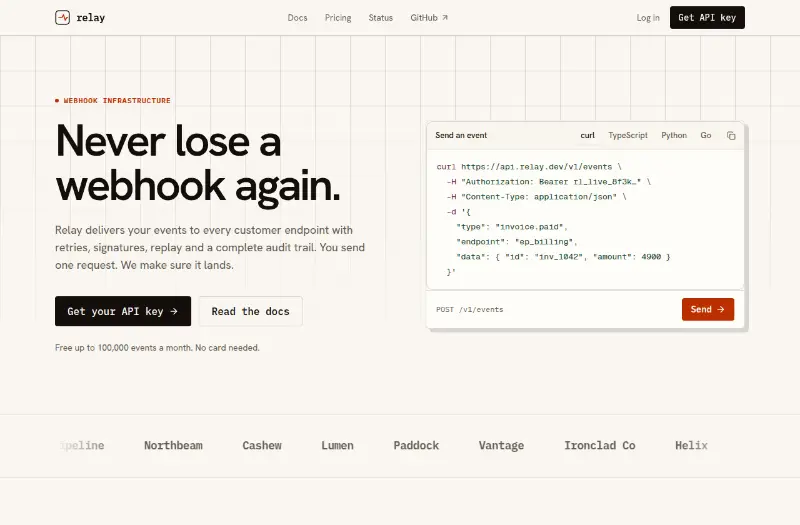800x525 pixels.
Task: Click the Ironclad Co logo
Action: [x=599, y=445]
